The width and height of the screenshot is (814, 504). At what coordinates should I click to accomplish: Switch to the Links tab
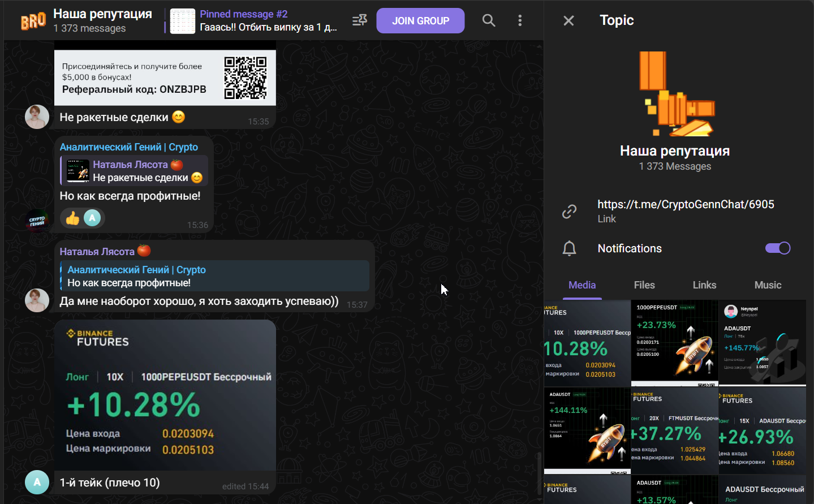pos(704,285)
